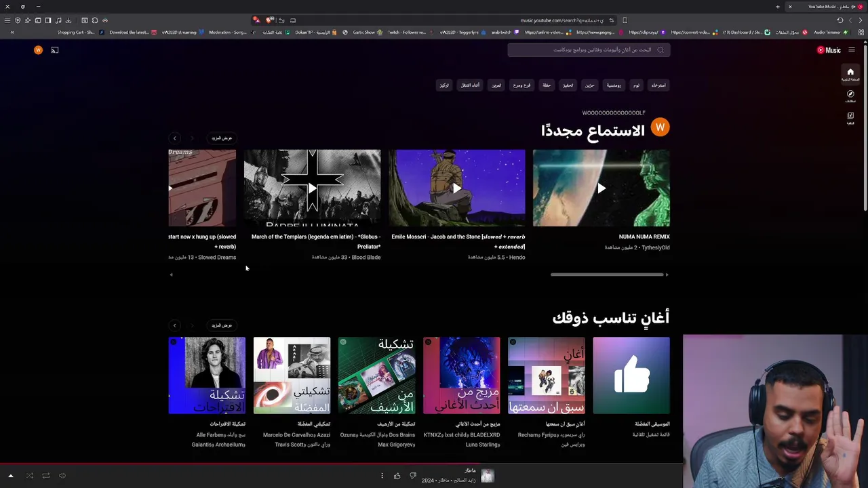The height and width of the screenshot is (488, 868).
Task: Dislike the current song with thumbs down
Action: pyautogui.click(x=413, y=476)
